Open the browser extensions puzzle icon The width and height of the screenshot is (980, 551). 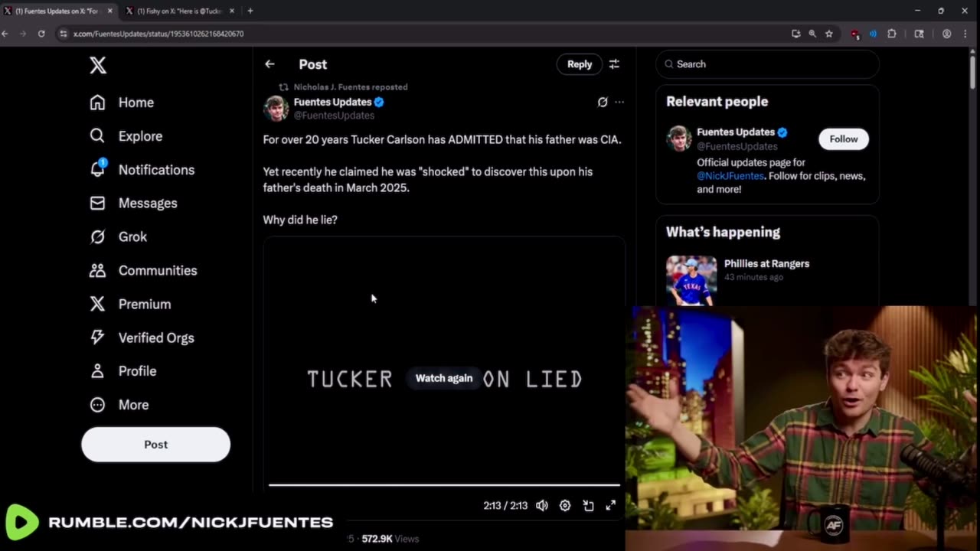(892, 34)
